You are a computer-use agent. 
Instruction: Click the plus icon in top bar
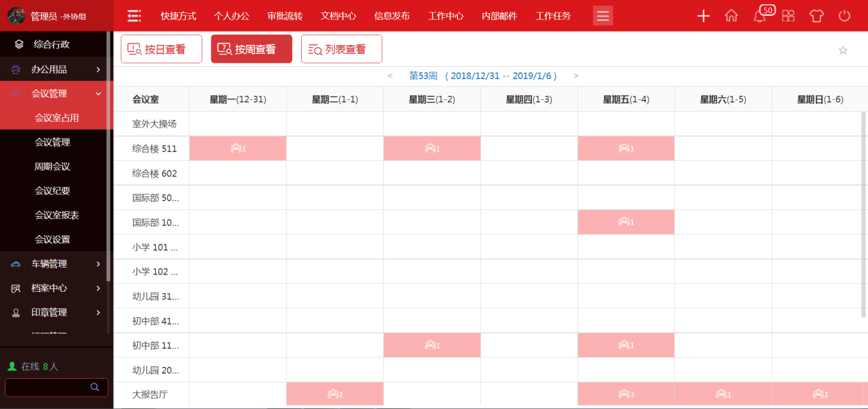(x=703, y=16)
